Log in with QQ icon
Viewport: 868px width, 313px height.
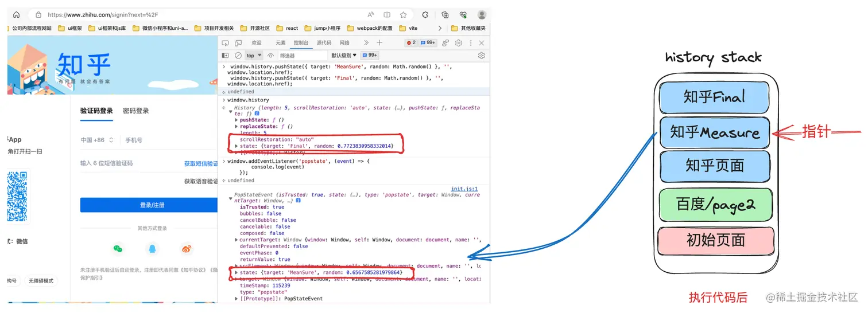[x=152, y=249]
